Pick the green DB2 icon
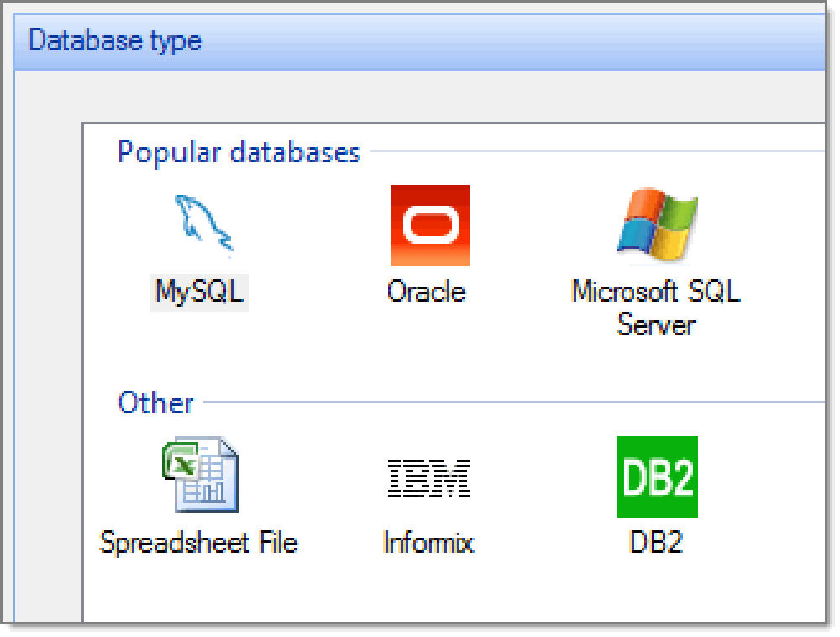 tap(657, 476)
